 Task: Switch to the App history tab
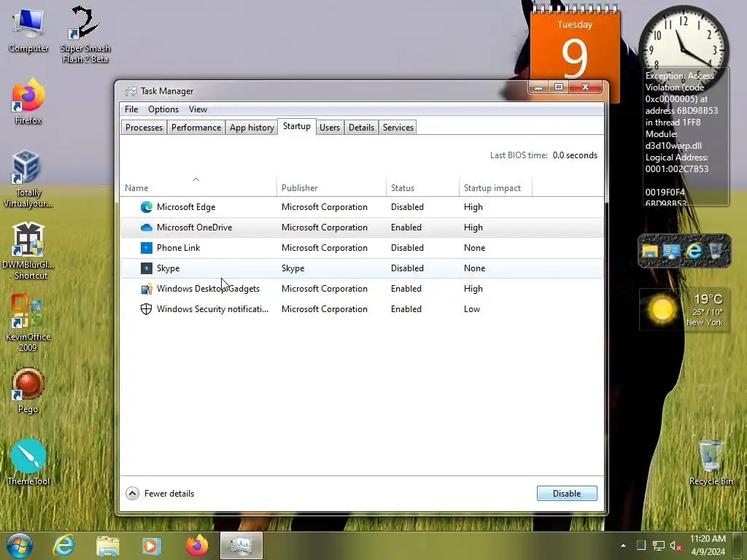[x=252, y=127]
